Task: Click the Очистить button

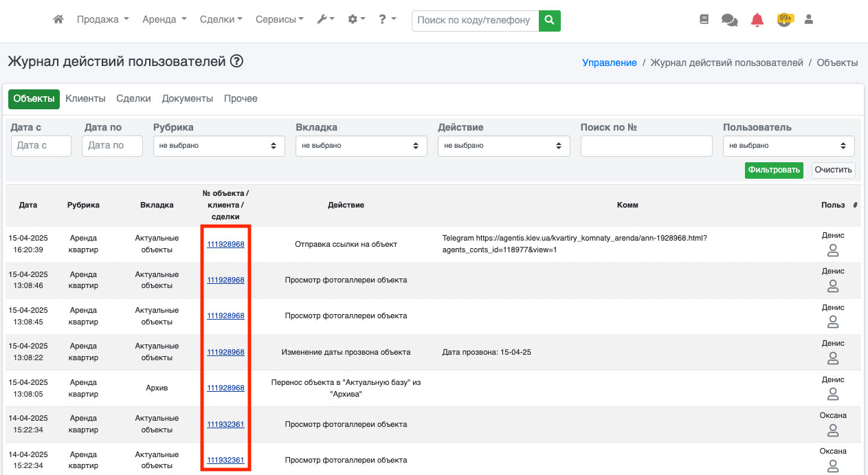Action: 833,170
